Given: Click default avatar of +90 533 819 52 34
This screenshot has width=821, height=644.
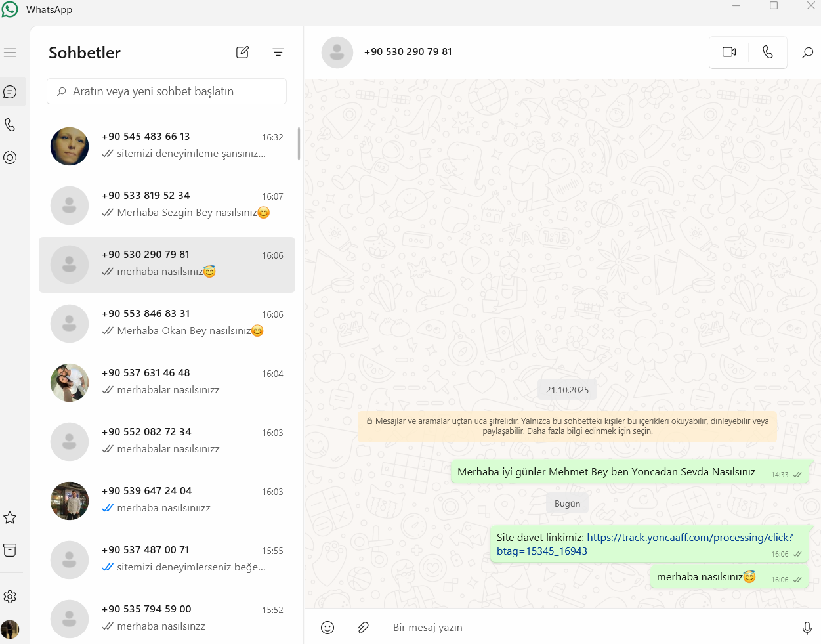Looking at the screenshot, I should click(x=70, y=205).
